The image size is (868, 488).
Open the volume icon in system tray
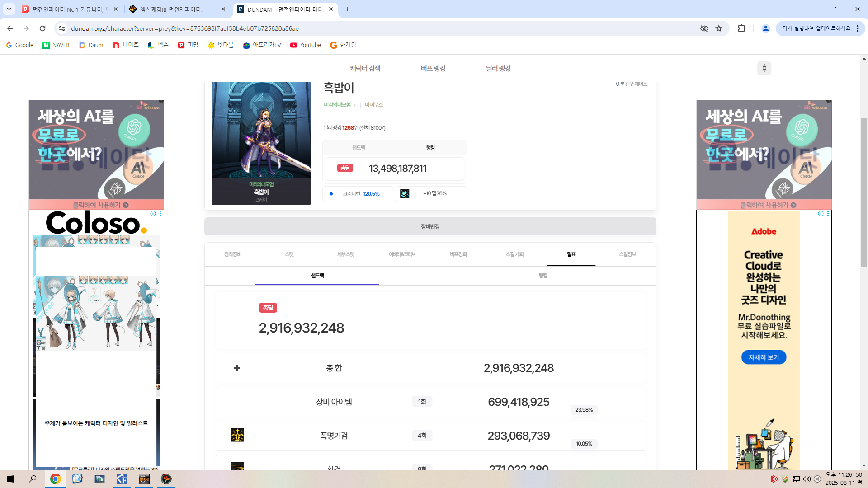pyautogui.click(x=807, y=479)
